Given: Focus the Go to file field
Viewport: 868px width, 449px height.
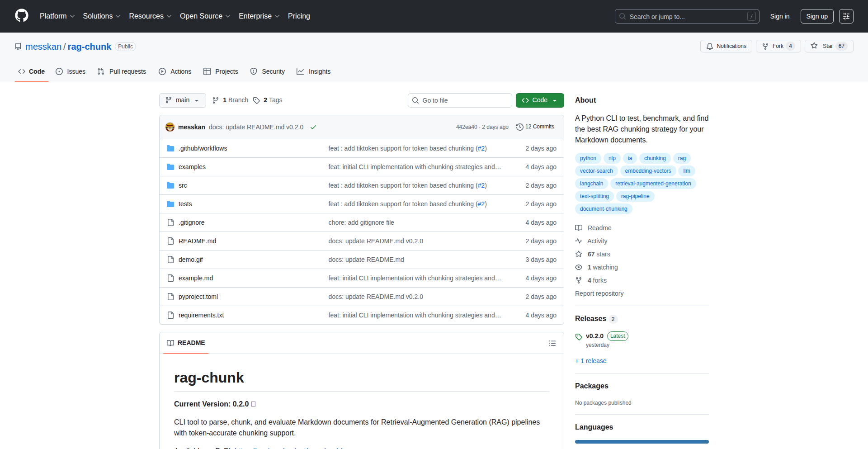Looking at the screenshot, I should [460, 100].
